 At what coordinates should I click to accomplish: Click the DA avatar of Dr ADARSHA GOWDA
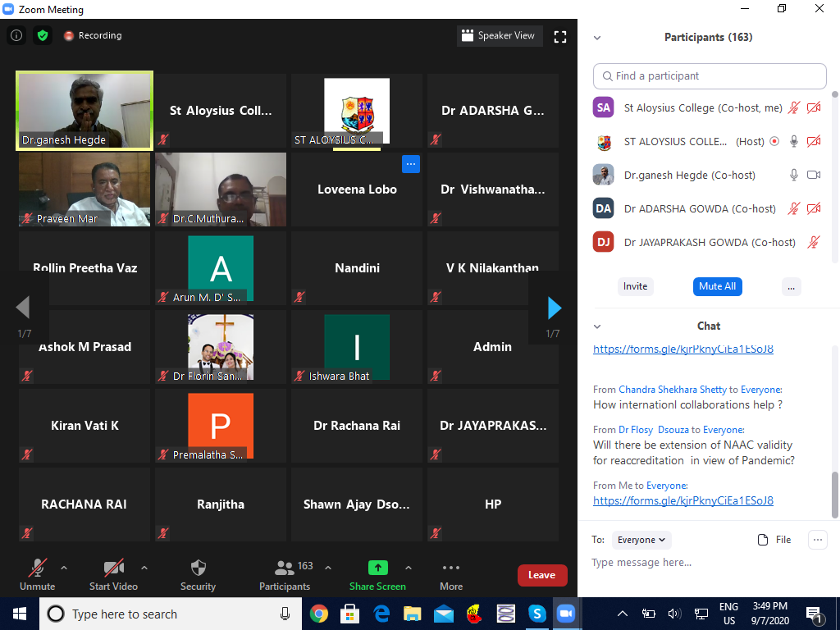coord(603,208)
